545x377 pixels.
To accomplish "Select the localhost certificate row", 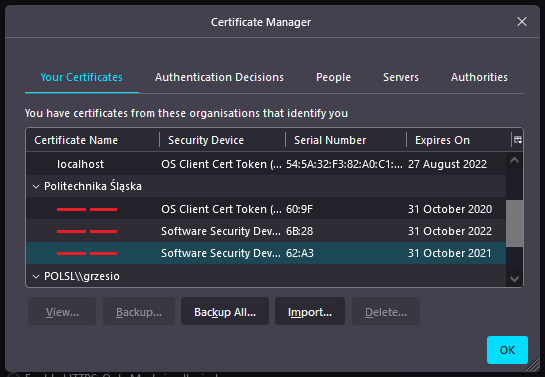I will click(x=266, y=164).
